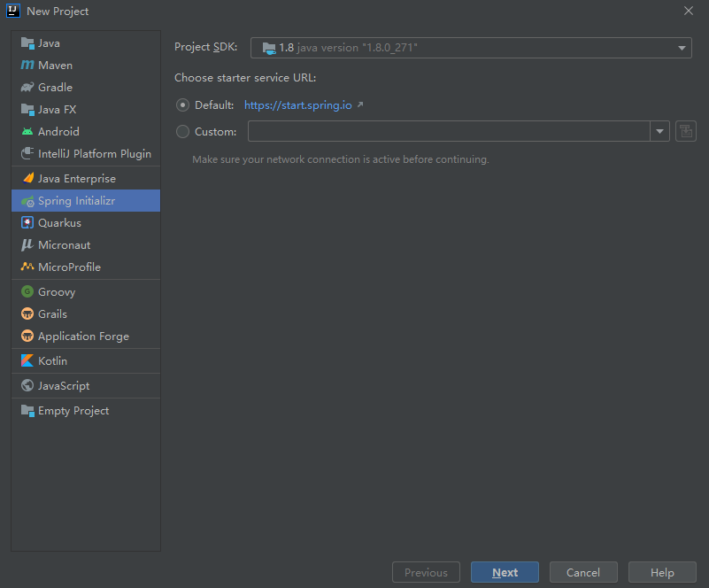Click the Maven project type icon
This screenshot has width=709, height=588.
[27, 66]
